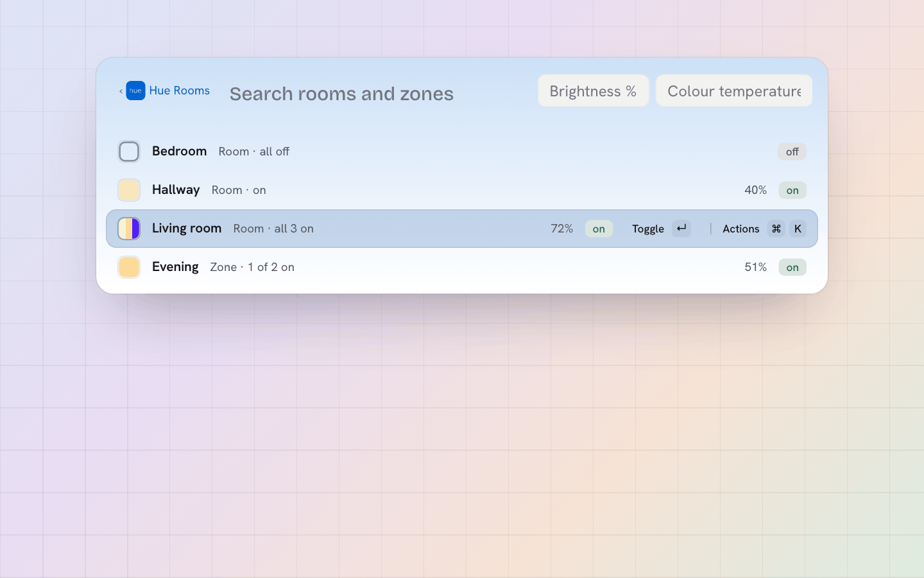Click the Brightness % input field
The width and height of the screenshot is (924, 578).
click(x=594, y=91)
